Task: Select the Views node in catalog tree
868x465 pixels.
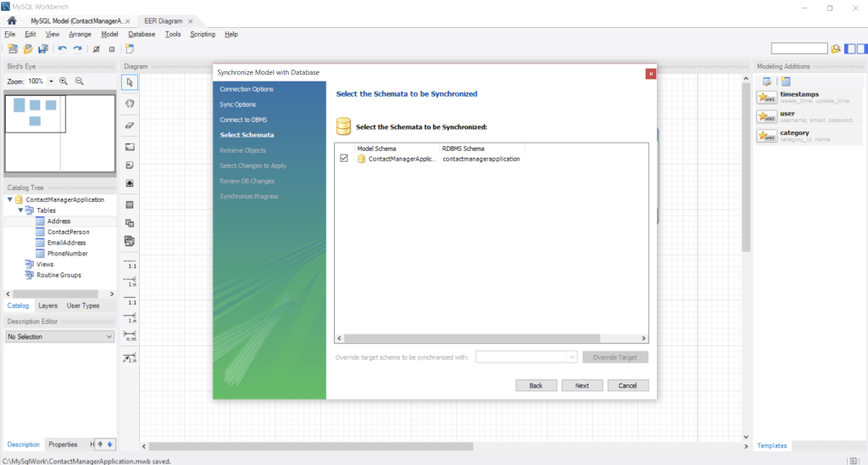Action: point(44,265)
